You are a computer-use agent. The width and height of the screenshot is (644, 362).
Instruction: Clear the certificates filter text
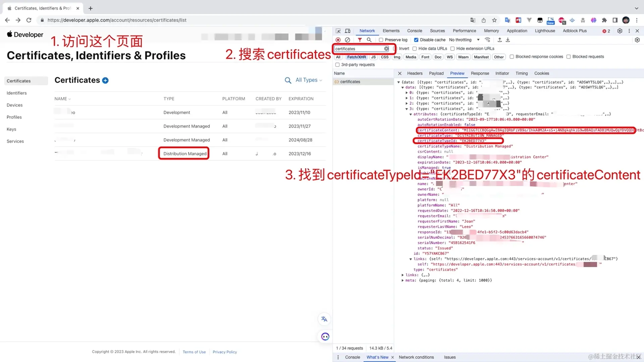pos(386,49)
